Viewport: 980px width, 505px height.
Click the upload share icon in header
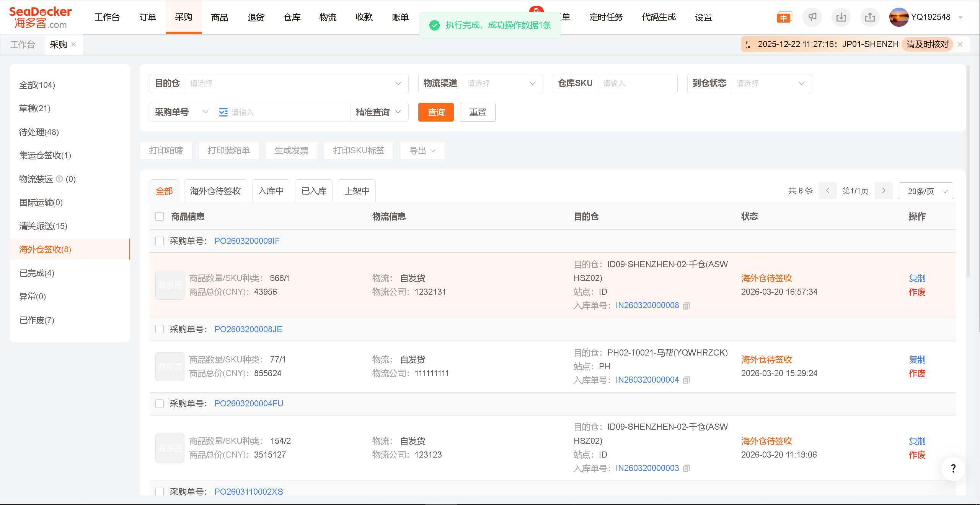(x=870, y=17)
